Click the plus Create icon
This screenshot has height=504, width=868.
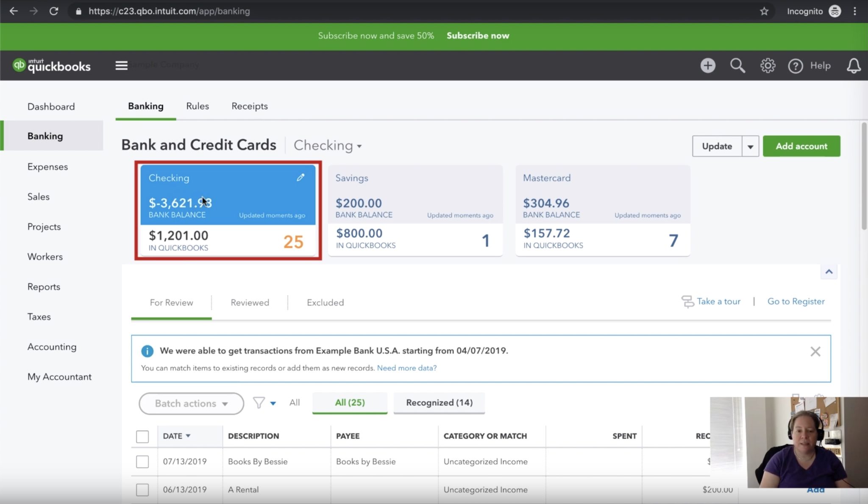tap(707, 65)
